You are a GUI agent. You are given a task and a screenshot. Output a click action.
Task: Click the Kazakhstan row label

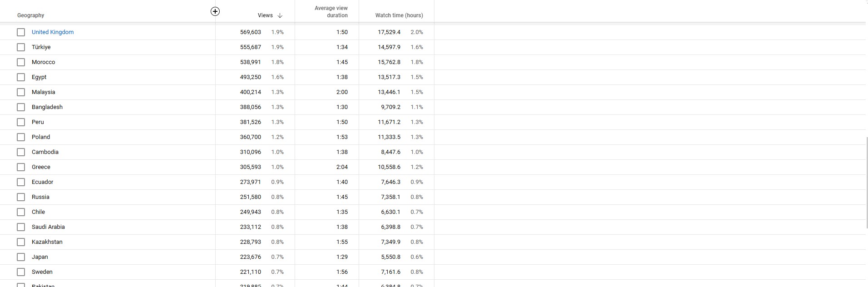[47, 242]
